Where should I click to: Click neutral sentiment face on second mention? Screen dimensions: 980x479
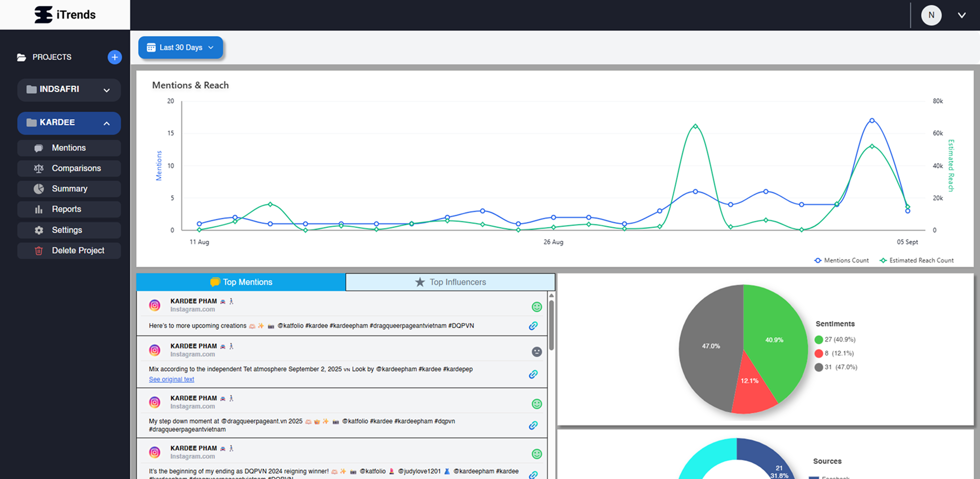pyautogui.click(x=536, y=352)
